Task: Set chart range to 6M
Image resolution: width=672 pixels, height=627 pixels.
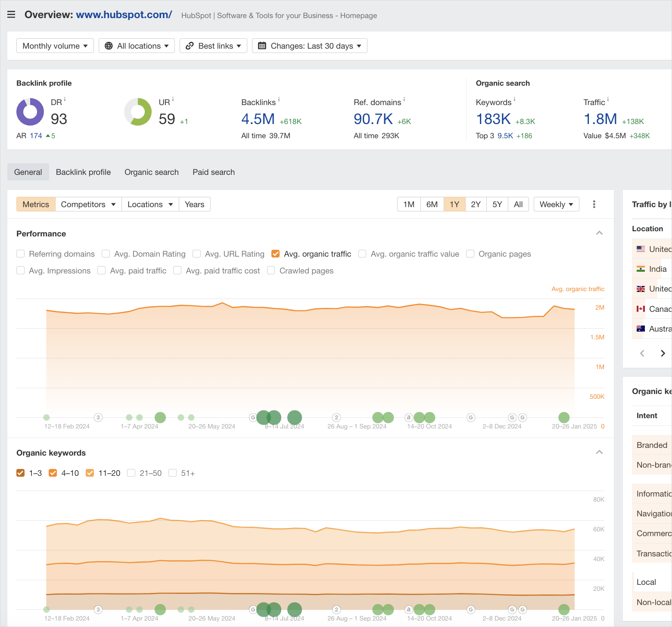Action: click(432, 204)
